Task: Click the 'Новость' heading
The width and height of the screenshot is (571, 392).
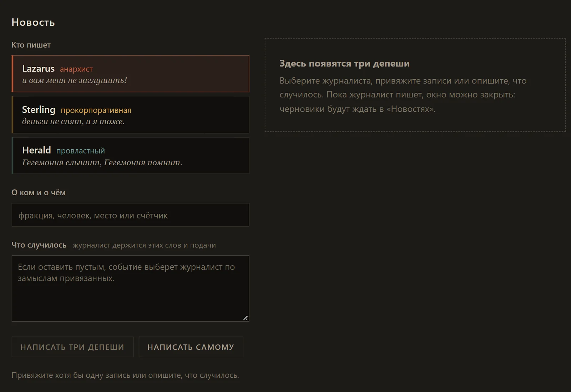Action: [x=33, y=22]
